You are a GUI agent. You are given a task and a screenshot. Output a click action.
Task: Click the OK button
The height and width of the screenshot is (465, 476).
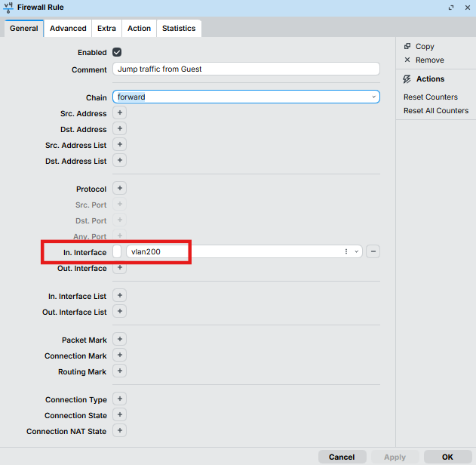pos(447,457)
